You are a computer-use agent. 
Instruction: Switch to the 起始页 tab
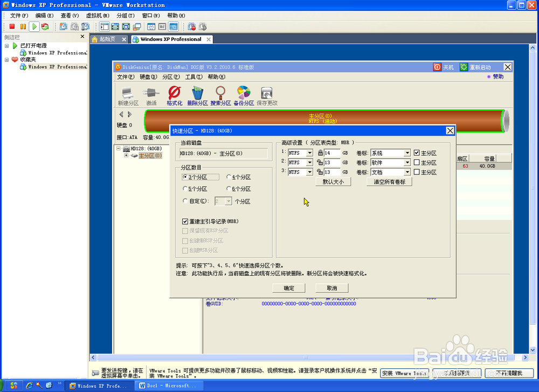(107, 39)
